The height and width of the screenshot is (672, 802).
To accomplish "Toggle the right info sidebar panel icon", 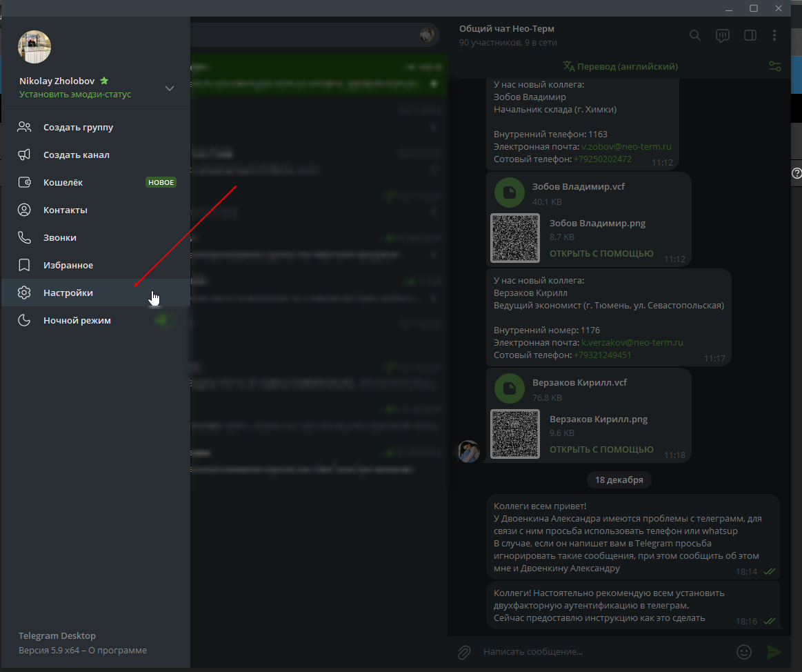I will 750,35.
